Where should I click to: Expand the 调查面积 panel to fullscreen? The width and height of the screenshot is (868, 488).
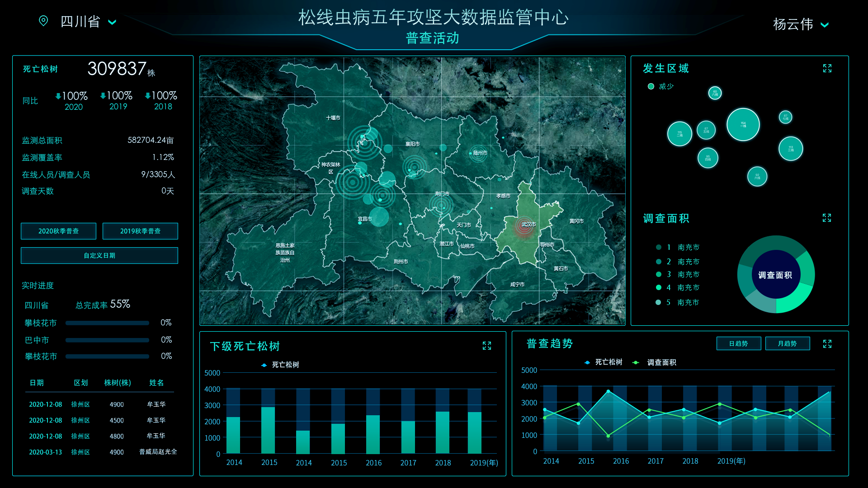tap(826, 218)
